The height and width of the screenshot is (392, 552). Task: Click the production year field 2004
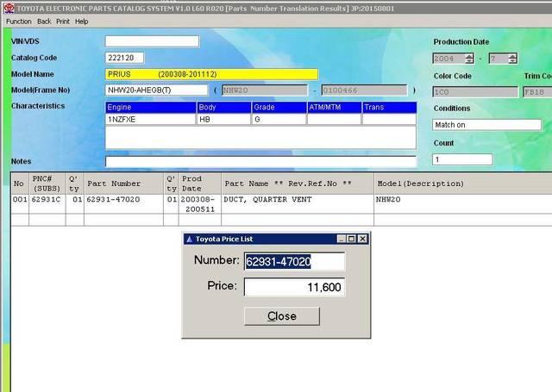pos(448,59)
